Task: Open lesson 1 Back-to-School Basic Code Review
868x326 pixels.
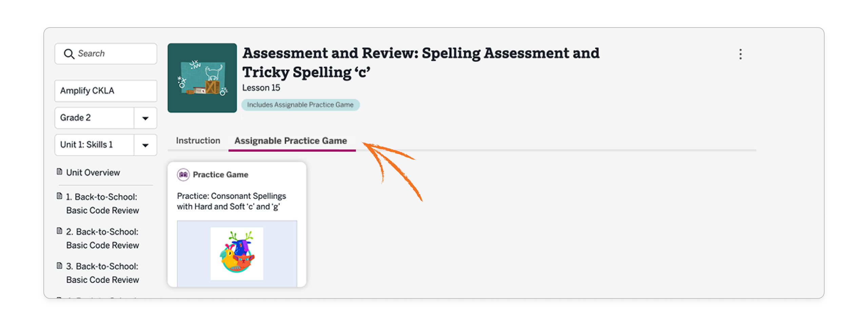Action: 102,203
